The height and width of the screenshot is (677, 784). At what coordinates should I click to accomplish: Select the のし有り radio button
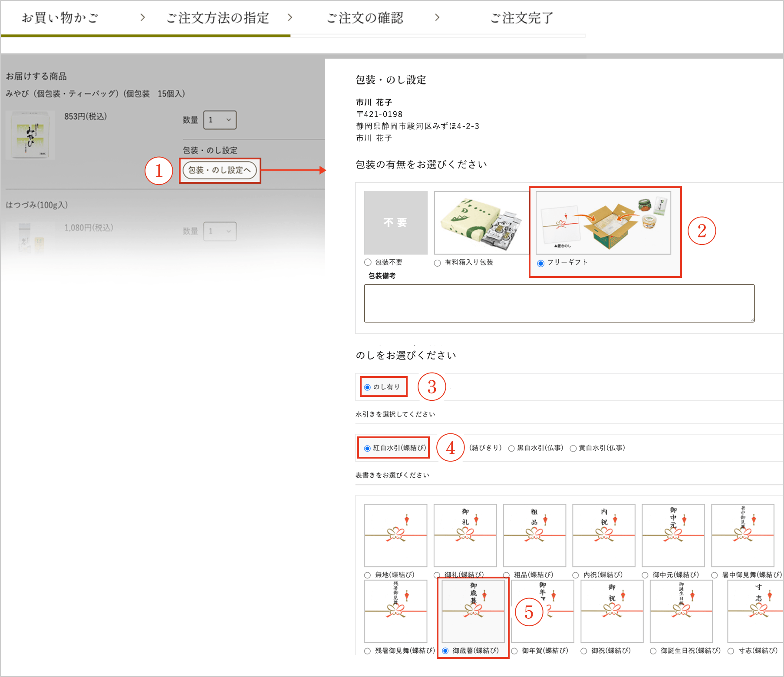[x=368, y=387]
